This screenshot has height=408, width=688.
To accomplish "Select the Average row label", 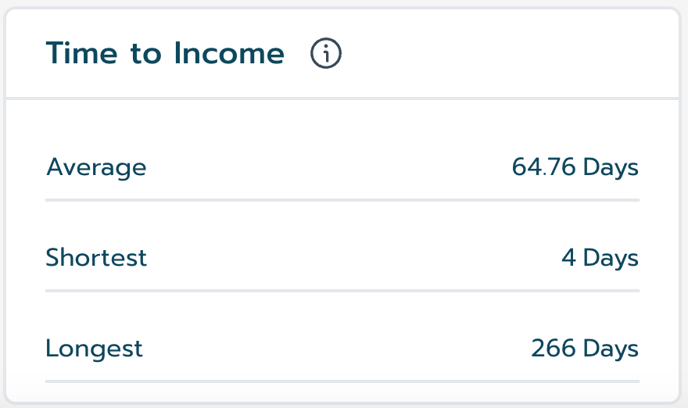I will (96, 168).
